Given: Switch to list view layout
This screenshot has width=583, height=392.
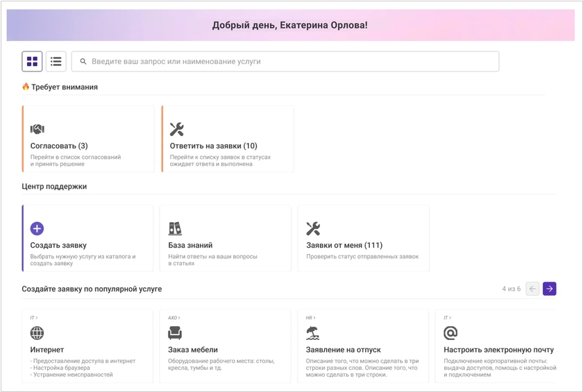Looking at the screenshot, I should [56, 61].
